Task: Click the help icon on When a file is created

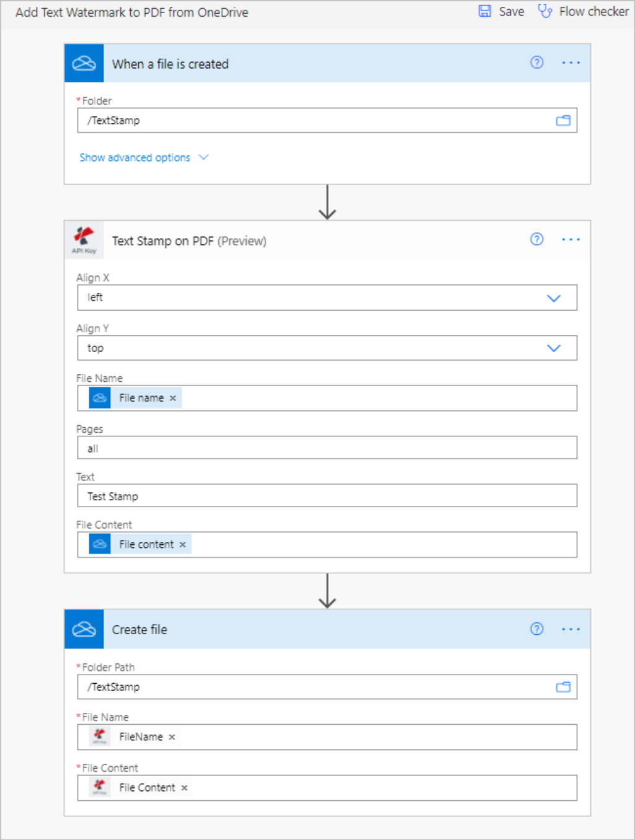Action: (x=536, y=63)
